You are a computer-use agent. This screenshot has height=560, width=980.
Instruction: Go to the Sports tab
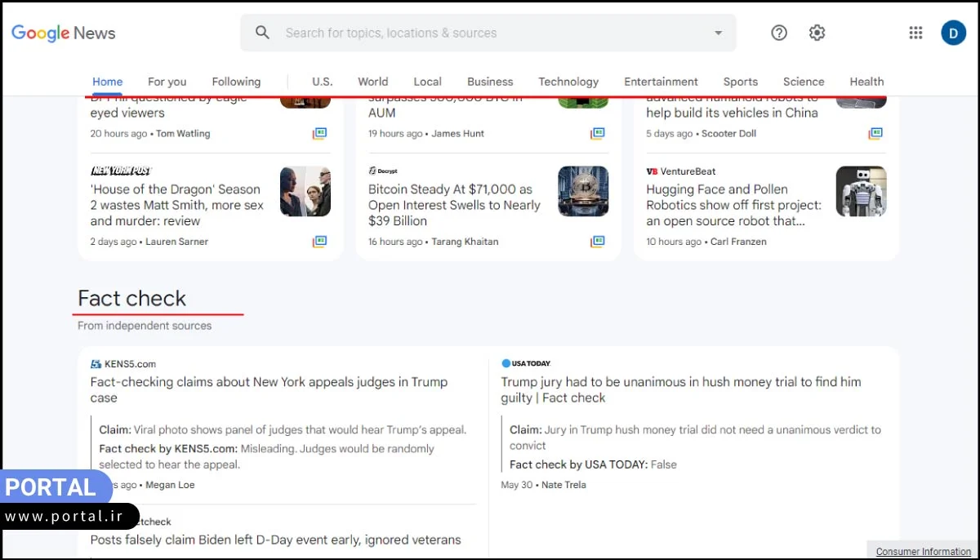click(x=740, y=82)
